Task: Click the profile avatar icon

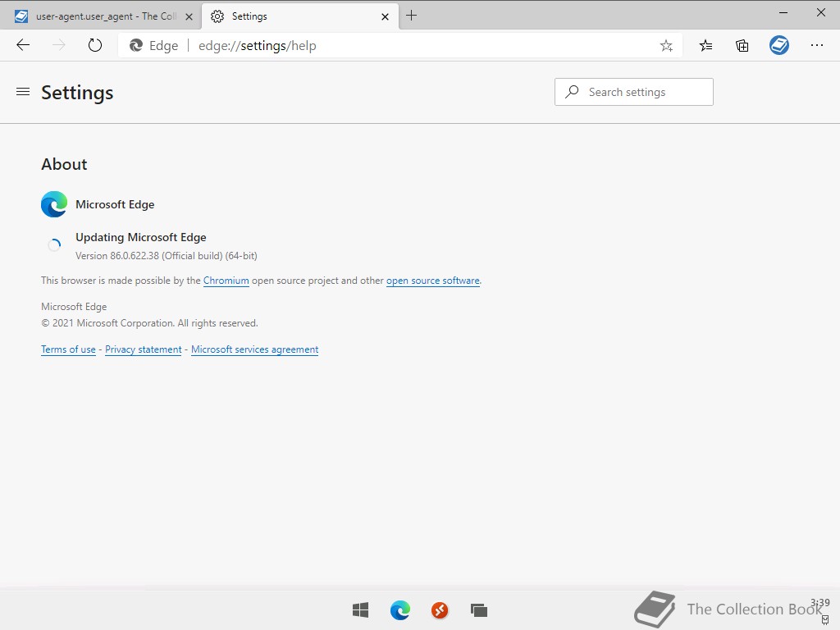Action: click(779, 45)
